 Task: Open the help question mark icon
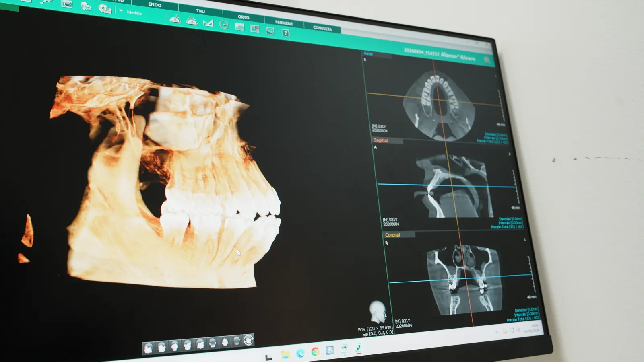285,33
